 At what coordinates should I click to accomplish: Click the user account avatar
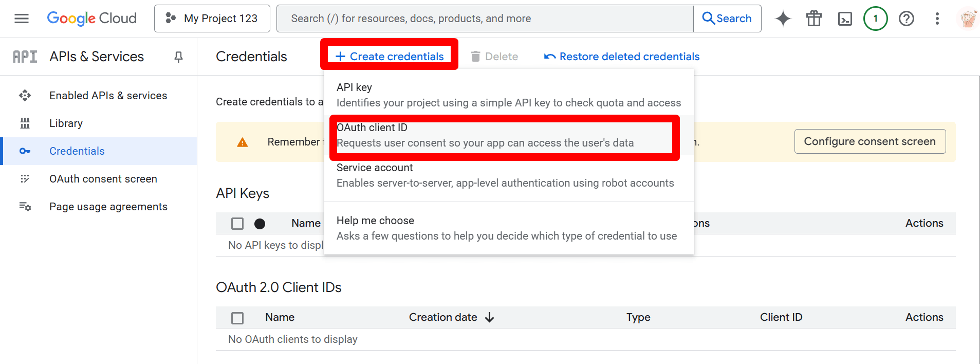[x=968, y=19]
